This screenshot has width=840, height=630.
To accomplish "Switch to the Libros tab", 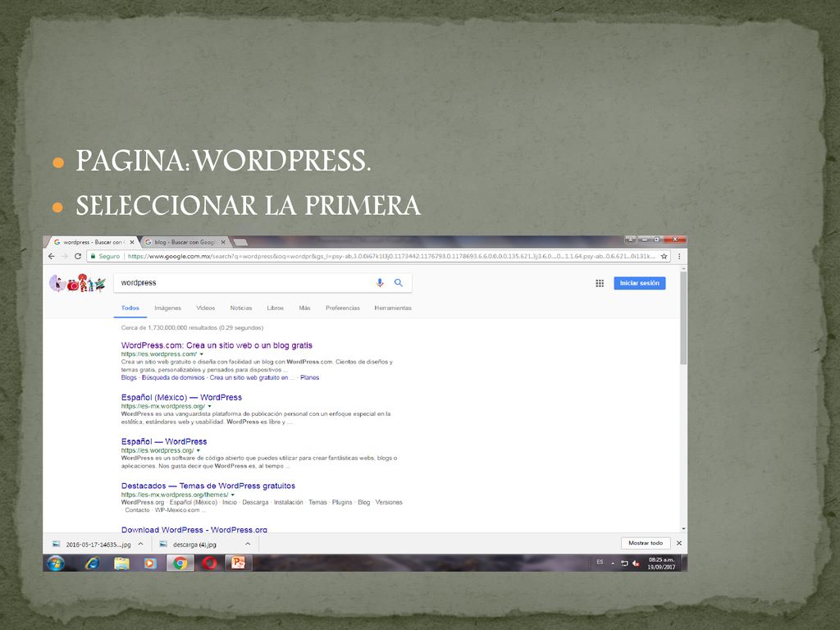I will point(276,308).
